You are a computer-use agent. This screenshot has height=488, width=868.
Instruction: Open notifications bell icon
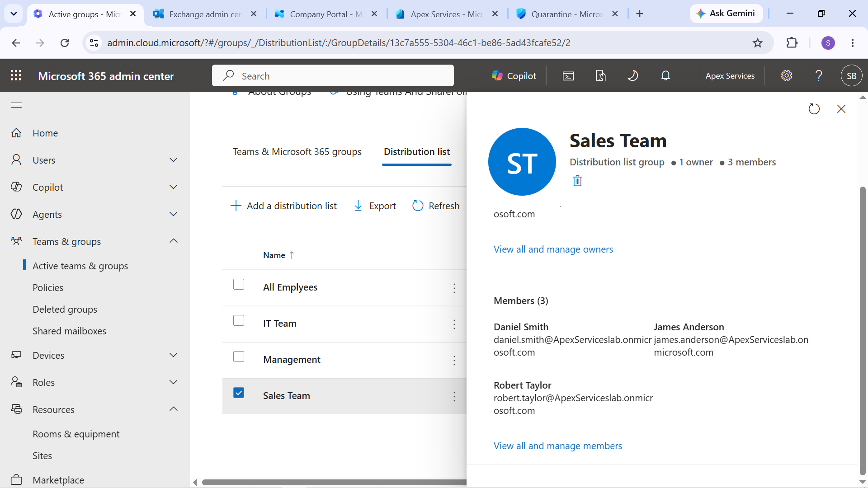coord(665,76)
